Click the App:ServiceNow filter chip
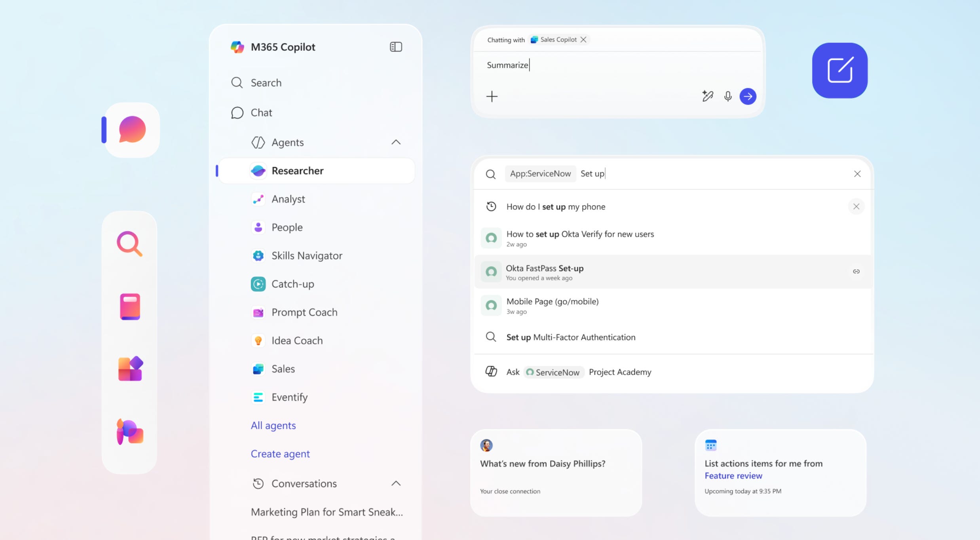Viewport: 980px width, 540px height. coord(540,174)
